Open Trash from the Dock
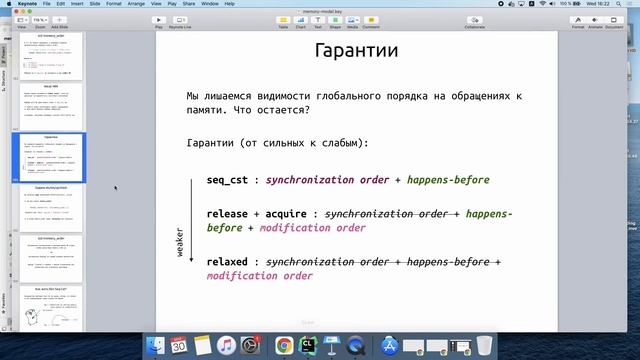 point(484,345)
